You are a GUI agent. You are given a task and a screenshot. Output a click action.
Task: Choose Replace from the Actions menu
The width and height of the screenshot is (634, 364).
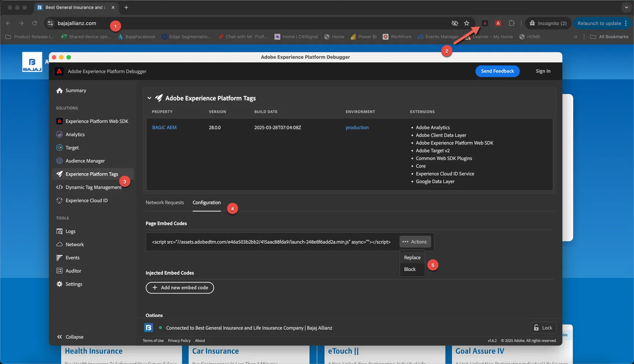coord(412,258)
